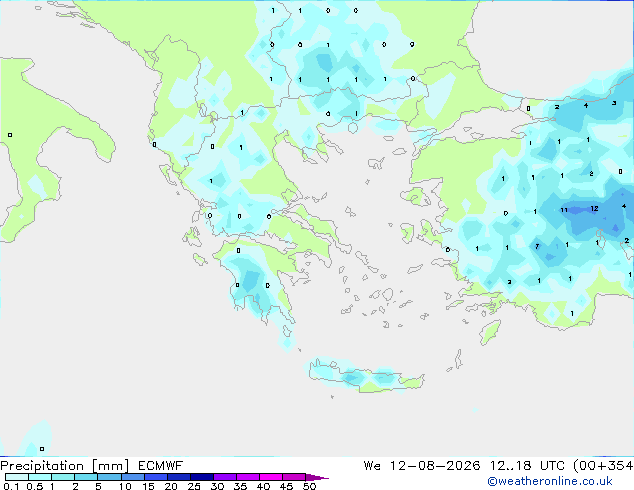Screen dimensions: 634x490
Task: Click the 1–2 mm legend color box
Action: click(63, 477)
